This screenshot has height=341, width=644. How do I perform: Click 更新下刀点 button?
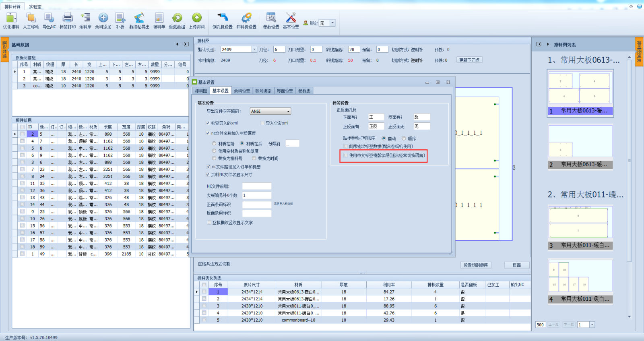[x=469, y=60]
